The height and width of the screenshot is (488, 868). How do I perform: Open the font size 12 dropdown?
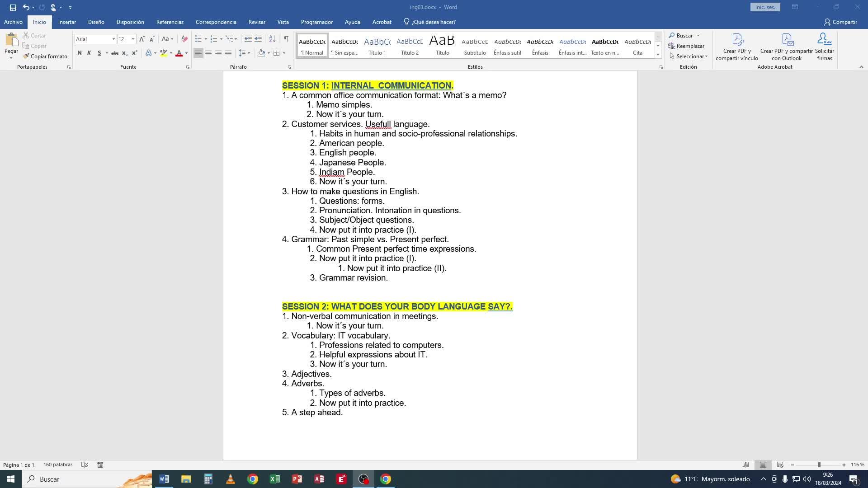tap(133, 39)
